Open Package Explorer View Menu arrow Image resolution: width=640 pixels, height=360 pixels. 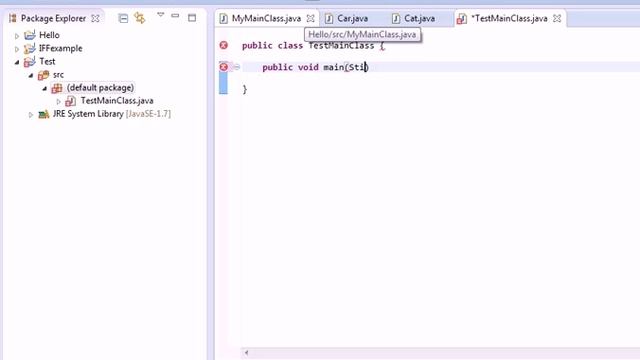coord(160,15)
